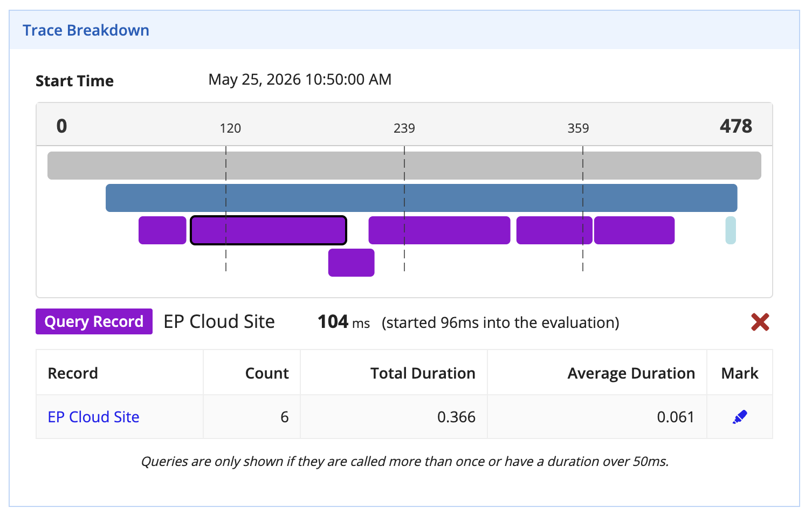The width and height of the screenshot is (812, 521).
Task: Click the 478 timeline end label
Action: [x=736, y=126]
